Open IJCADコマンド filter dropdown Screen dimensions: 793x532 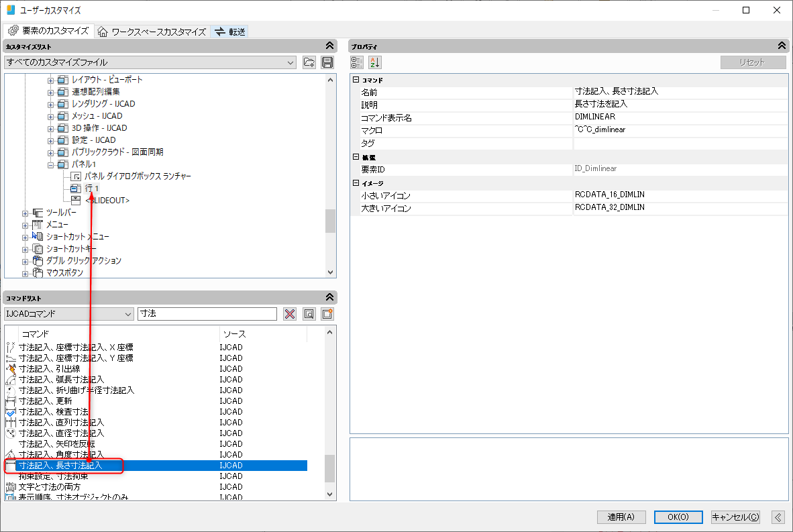tap(69, 314)
